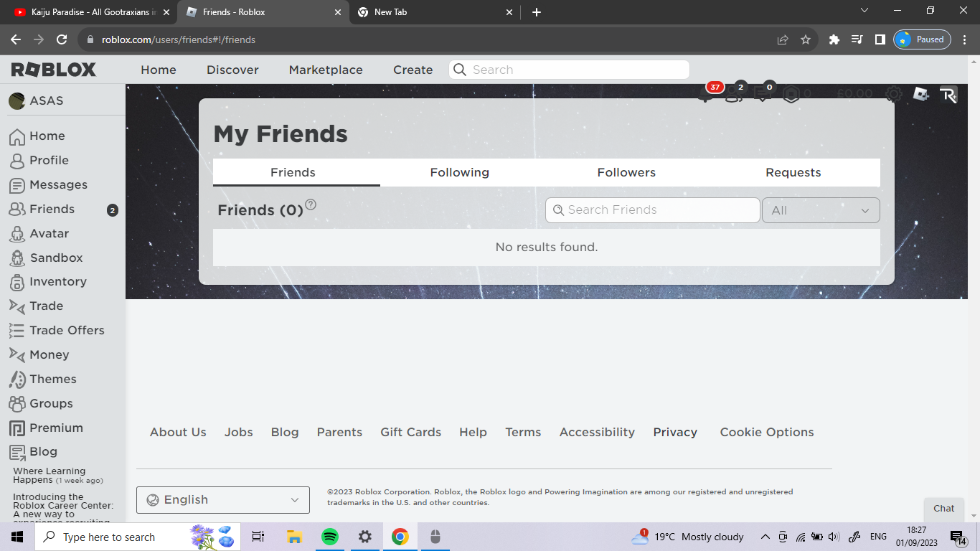Screen dimensions: 980x551
Task: Click the Paused profile button in Chrome
Action: (x=922, y=39)
